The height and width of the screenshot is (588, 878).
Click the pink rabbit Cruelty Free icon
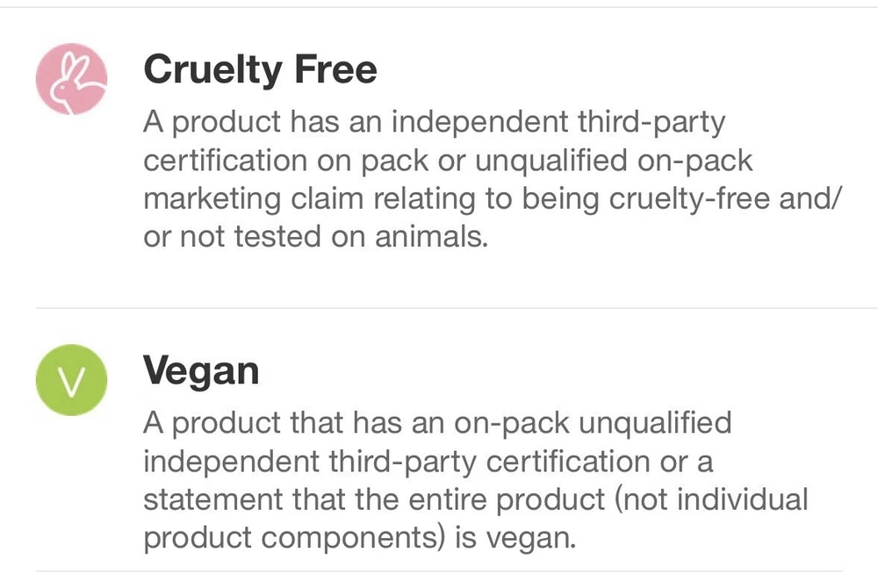71,78
